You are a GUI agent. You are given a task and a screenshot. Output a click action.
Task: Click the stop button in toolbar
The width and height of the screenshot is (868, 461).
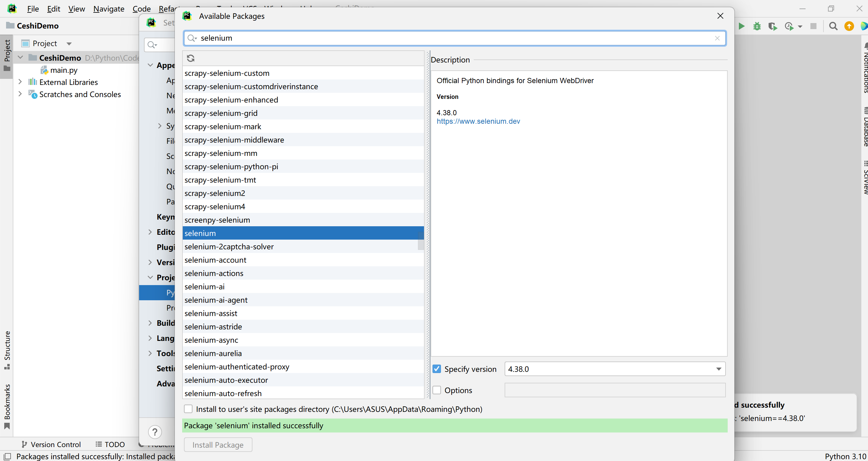pyautogui.click(x=813, y=26)
